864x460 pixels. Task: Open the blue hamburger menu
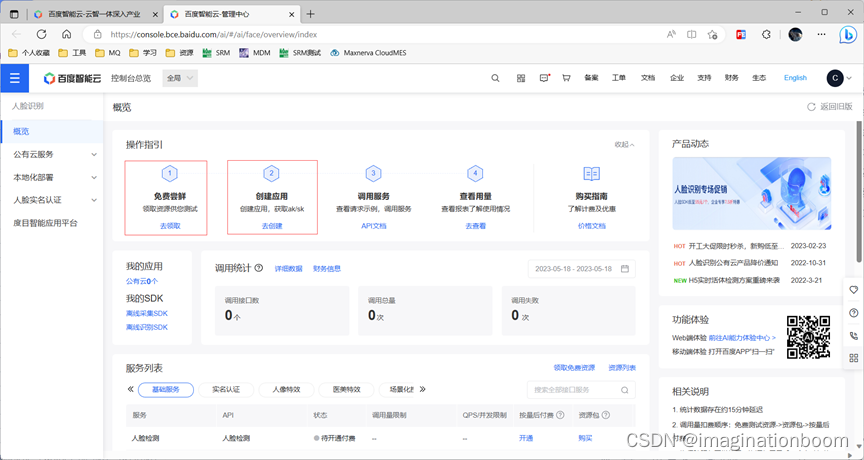pos(15,78)
